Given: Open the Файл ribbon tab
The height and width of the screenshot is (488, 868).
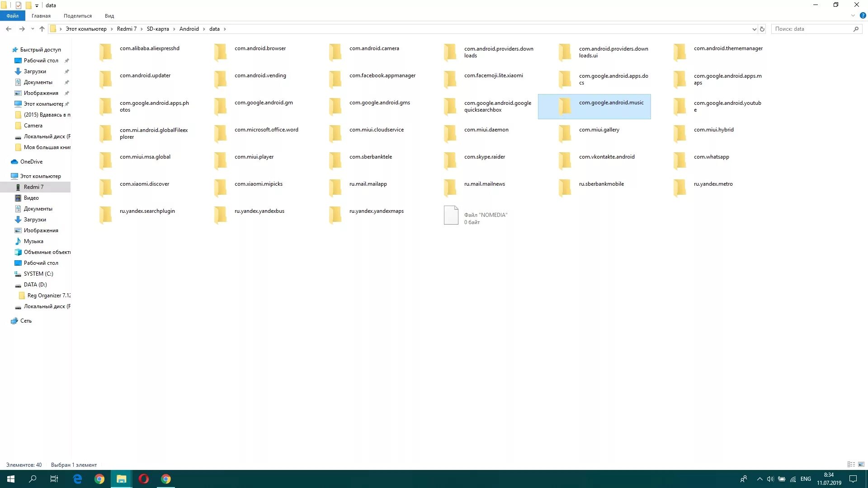Looking at the screenshot, I should coord(13,16).
